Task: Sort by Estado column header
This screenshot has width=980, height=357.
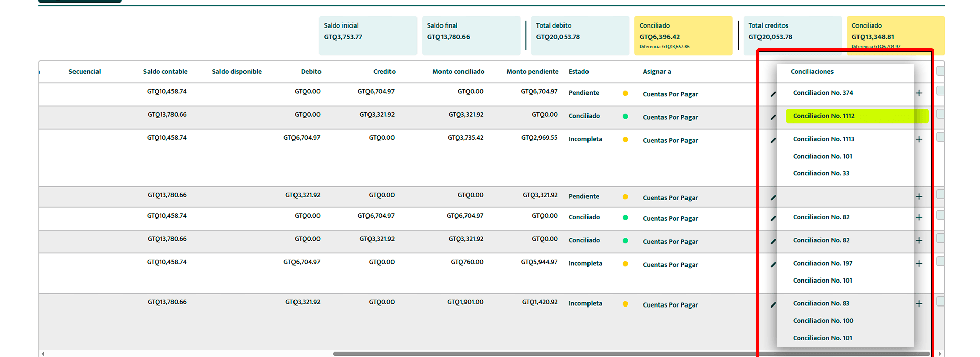Action: click(579, 71)
